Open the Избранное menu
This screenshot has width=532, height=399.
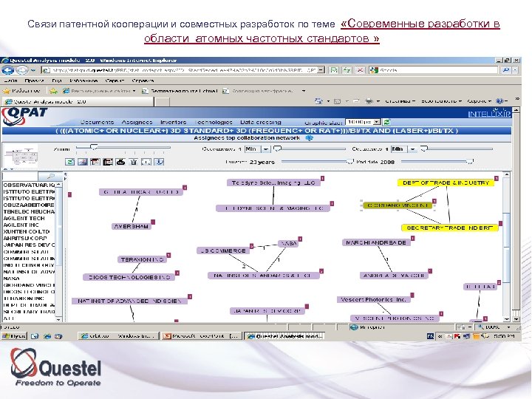[83, 81]
